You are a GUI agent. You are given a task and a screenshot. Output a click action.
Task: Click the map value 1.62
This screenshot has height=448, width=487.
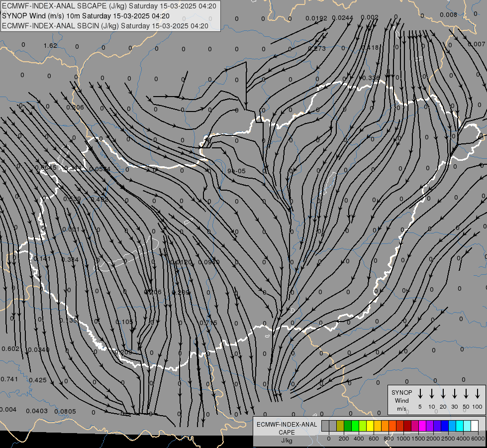50,46
